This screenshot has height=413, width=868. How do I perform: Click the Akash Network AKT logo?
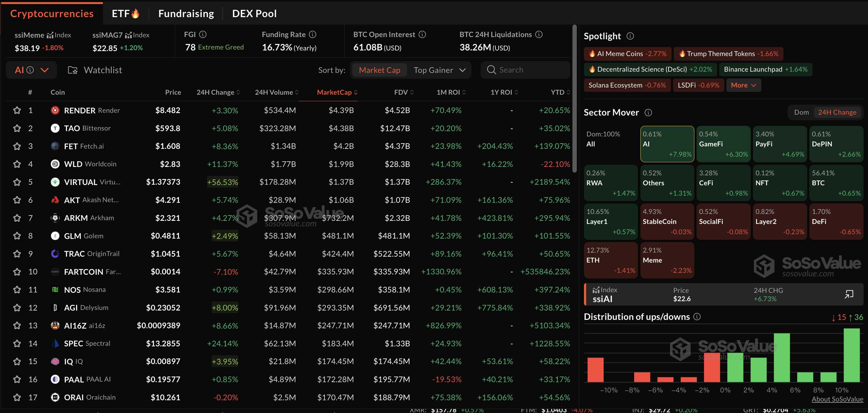pos(55,200)
